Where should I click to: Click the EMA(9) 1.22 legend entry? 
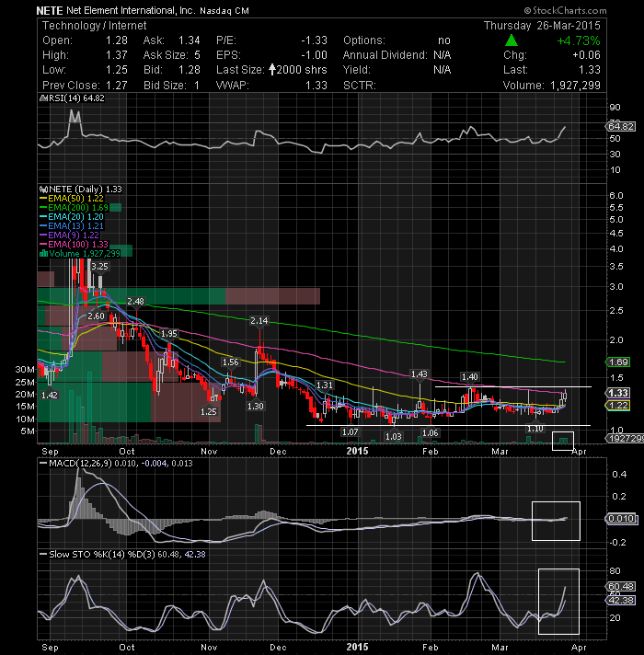[73, 236]
